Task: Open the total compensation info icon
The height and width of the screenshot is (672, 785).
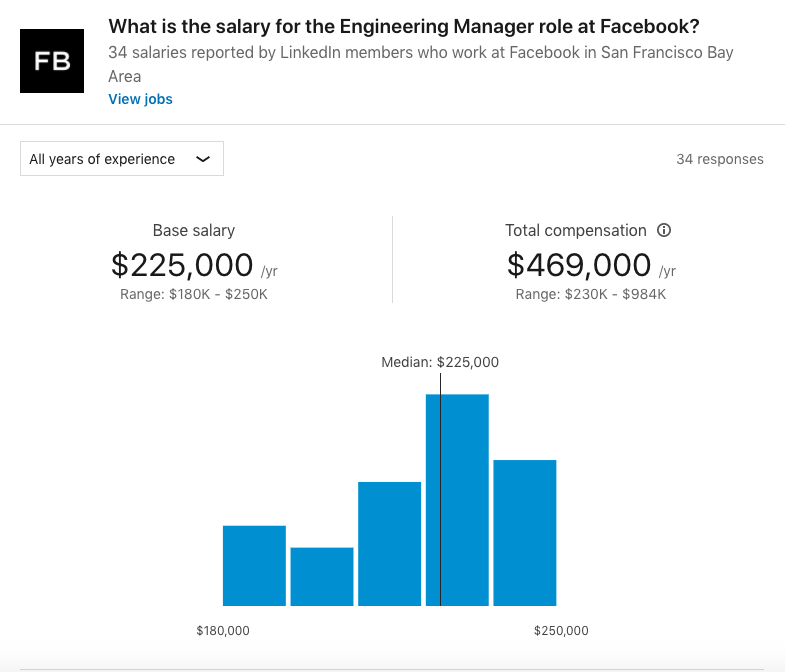Action: 664,230
